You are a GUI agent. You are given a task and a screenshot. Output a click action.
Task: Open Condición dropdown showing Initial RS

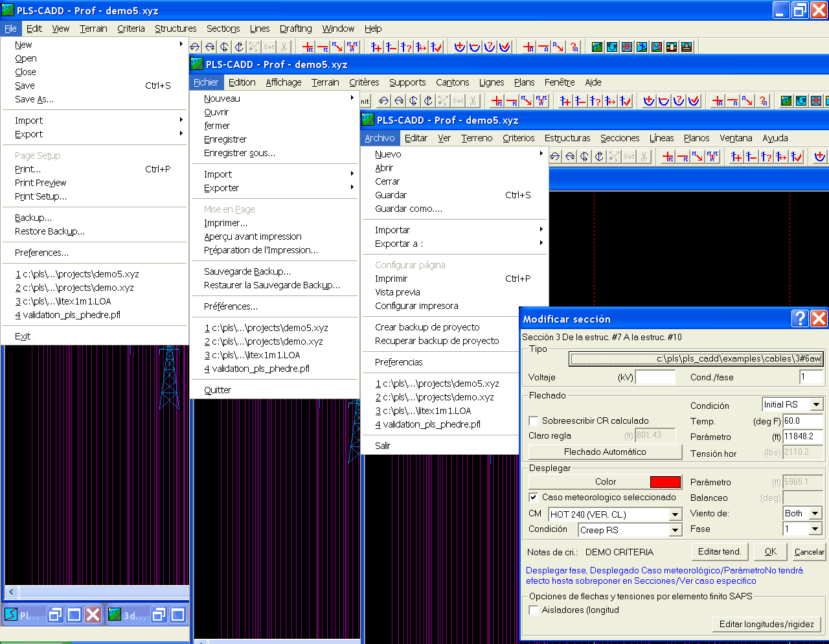816,404
